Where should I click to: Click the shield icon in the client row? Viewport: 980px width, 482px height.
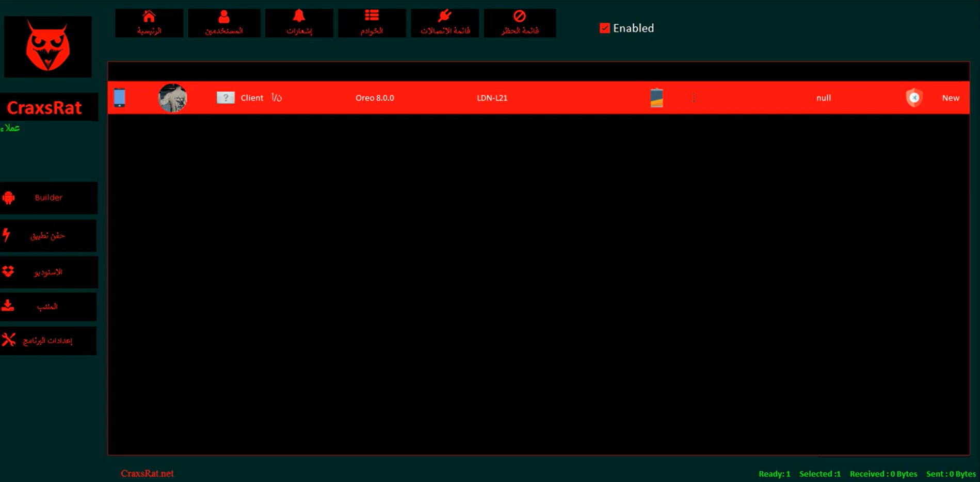[x=914, y=98]
